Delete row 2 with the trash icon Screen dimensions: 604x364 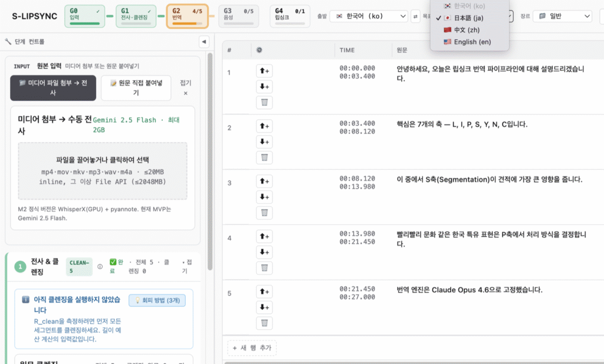tap(264, 158)
